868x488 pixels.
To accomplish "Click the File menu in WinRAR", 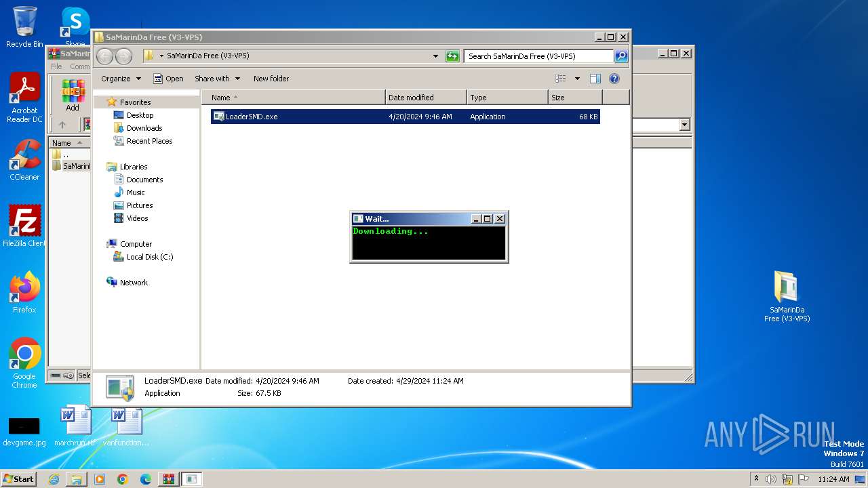I will pyautogui.click(x=56, y=66).
